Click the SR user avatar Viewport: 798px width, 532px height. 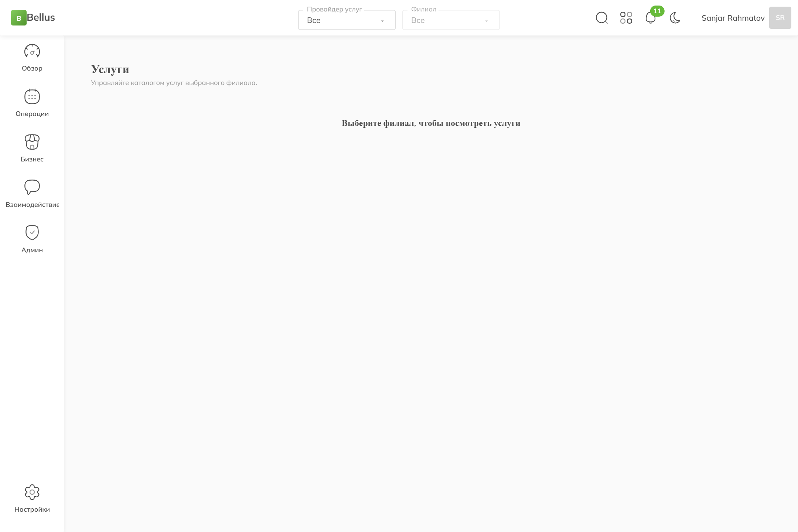780,18
